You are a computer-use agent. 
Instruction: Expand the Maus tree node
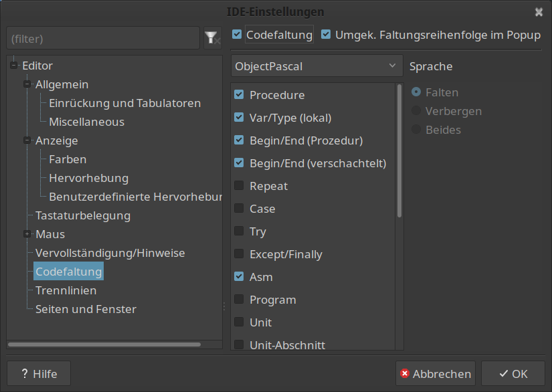27,234
